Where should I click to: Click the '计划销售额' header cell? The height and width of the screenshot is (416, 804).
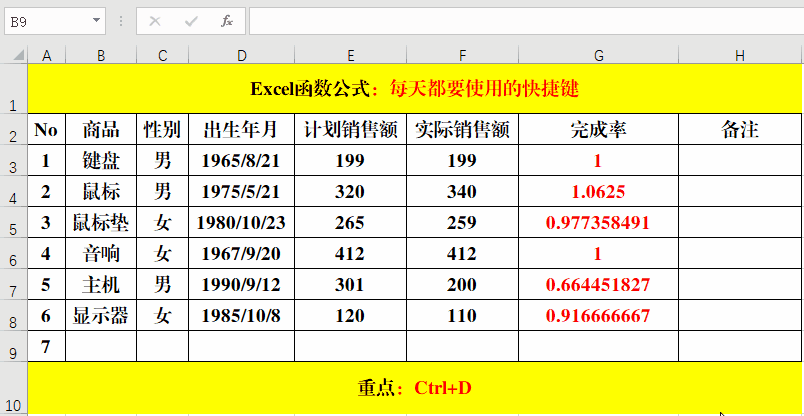(x=351, y=130)
